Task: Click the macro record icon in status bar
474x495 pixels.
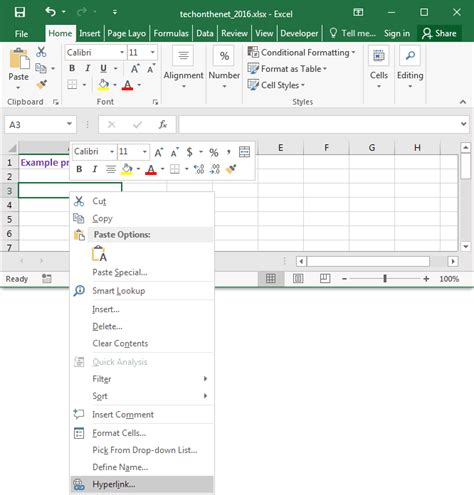Action: tap(47, 278)
